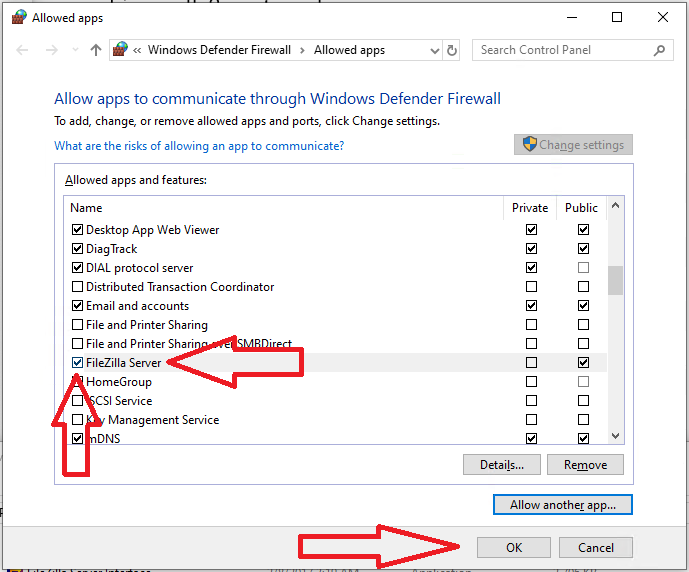Click the Public column header
The image size is (689, 572).
point(581,208)
